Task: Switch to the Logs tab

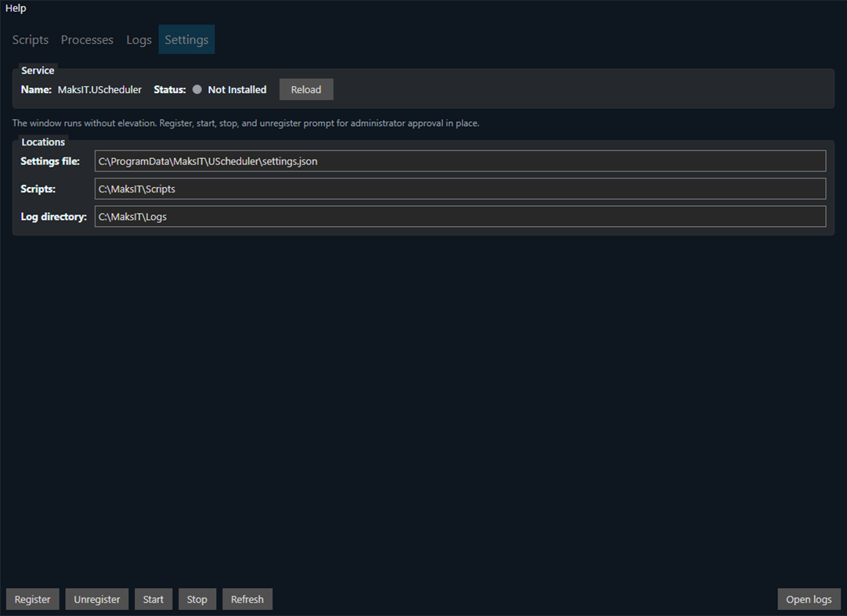Action: click(x=139, y=39)
